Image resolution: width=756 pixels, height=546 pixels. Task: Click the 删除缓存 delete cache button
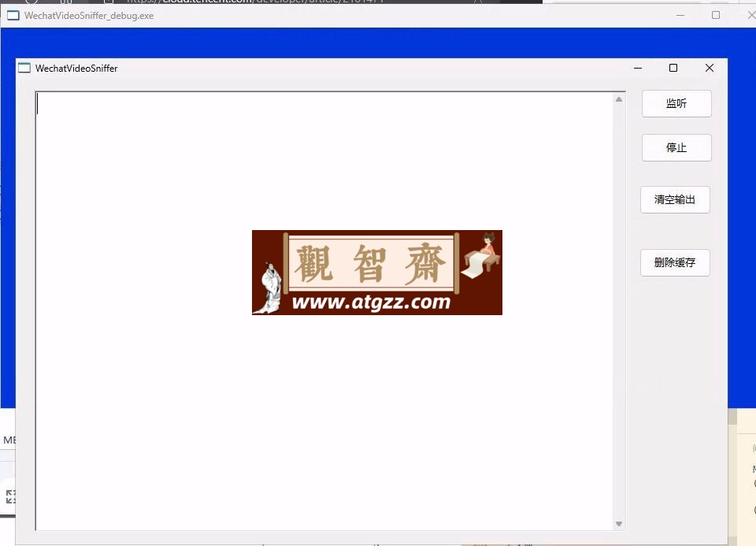point(675,262)
